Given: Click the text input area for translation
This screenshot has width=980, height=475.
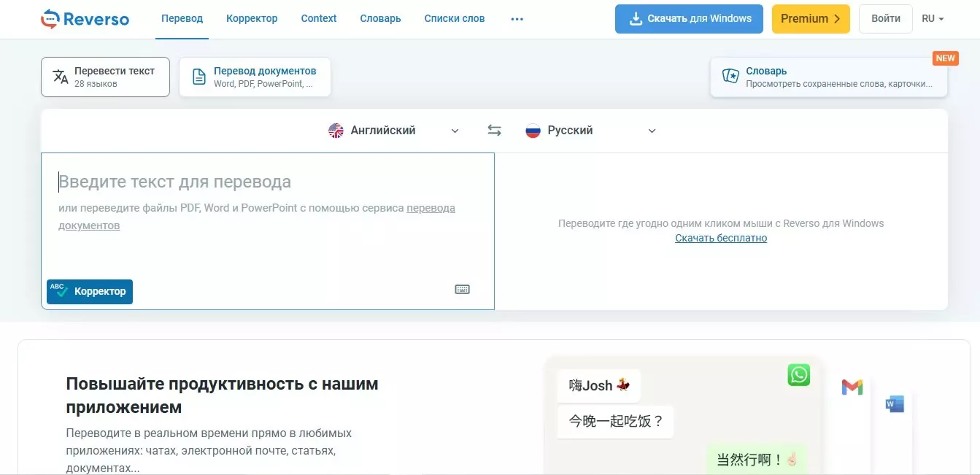Looking at the screenshot, I should click(267, 241).
